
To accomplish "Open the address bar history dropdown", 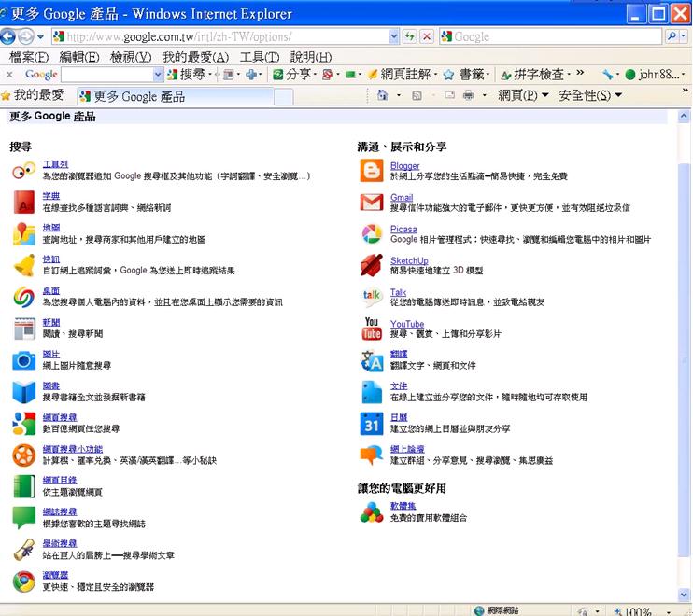I will point(394,36).
